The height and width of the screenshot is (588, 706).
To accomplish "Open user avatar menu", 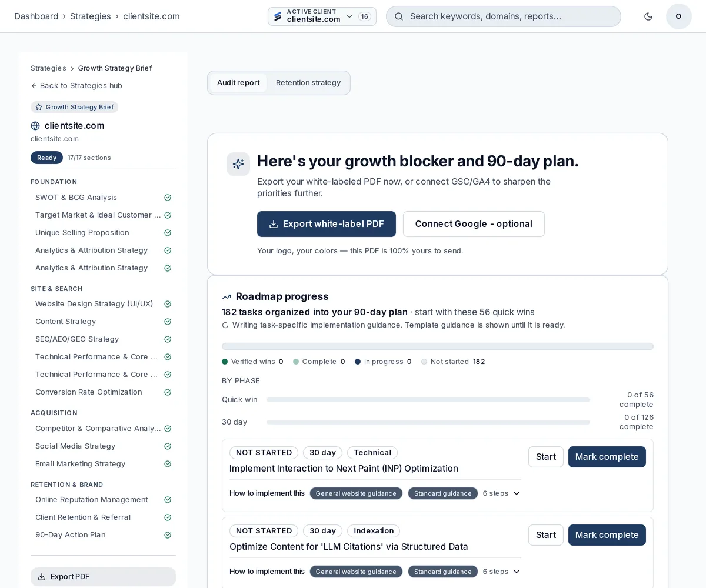I will coord(678,16).
